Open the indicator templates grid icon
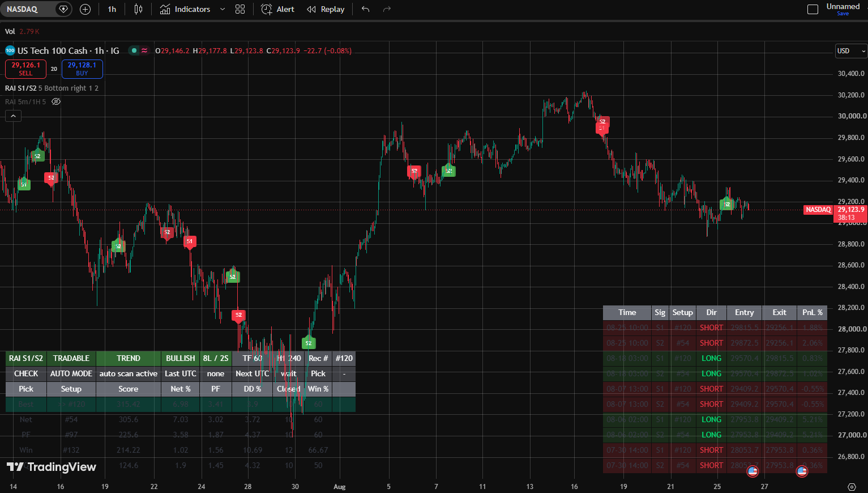The height and width of the screenshot is (493, 868). tap(240, 9)
